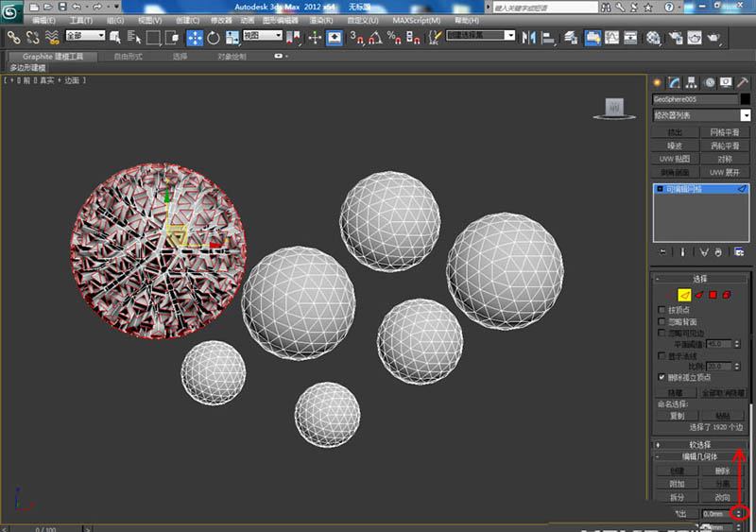Click the GeoSphere005 object color swatch
The image size is (756, 532).
pos(746,99)
